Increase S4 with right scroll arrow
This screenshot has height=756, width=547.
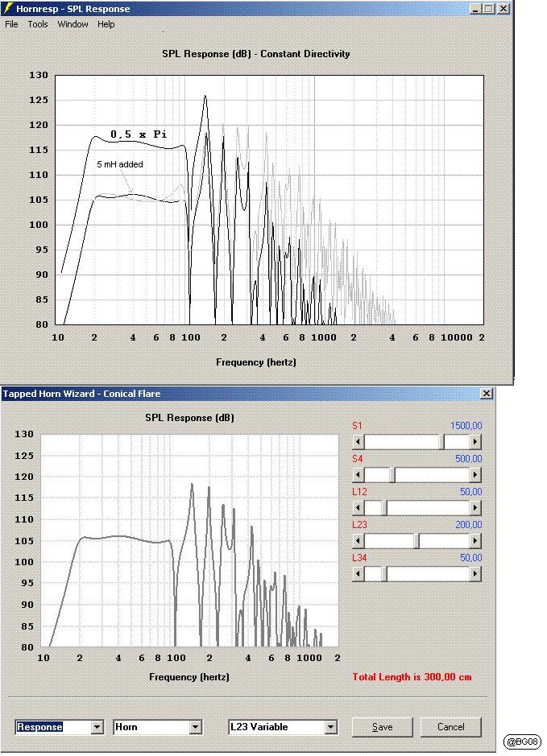[475, 475]
